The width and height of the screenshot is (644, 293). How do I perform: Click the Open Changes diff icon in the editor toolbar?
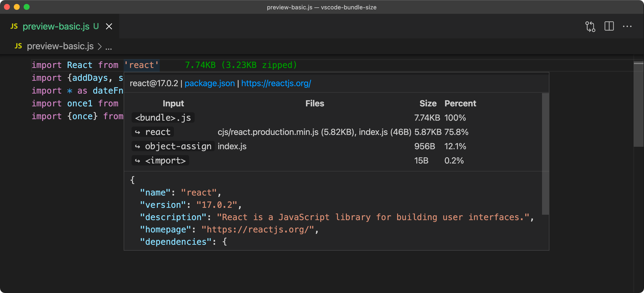[x=591, y=26]
